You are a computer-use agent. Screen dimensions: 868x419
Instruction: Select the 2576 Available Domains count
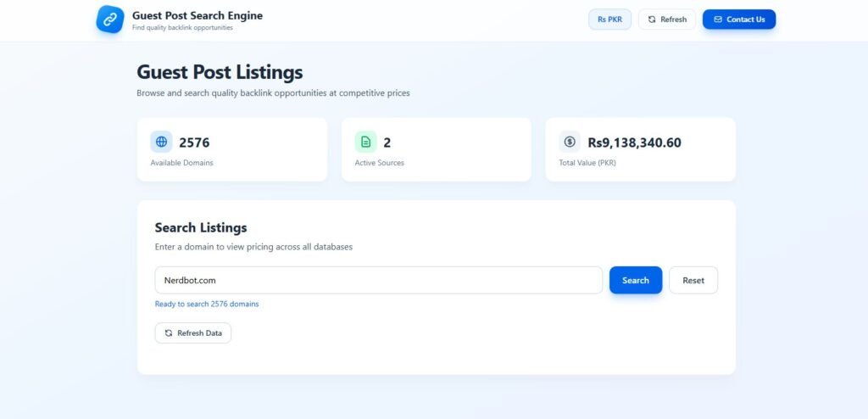coord(194,142)
